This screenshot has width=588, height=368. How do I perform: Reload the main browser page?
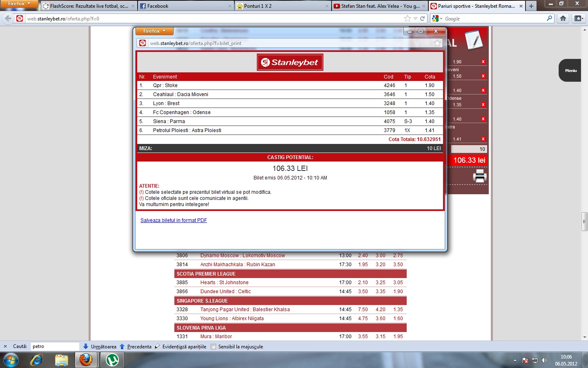tap(423, 18)
